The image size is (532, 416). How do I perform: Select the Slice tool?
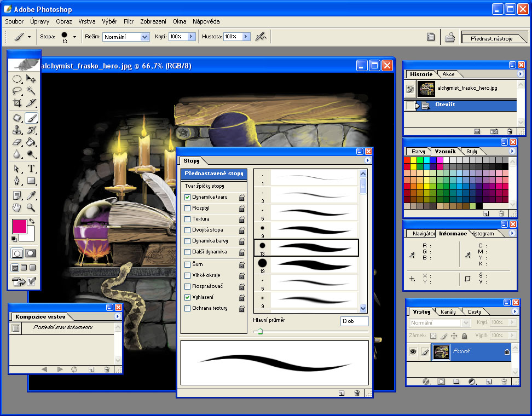click(x=31, y=102)
